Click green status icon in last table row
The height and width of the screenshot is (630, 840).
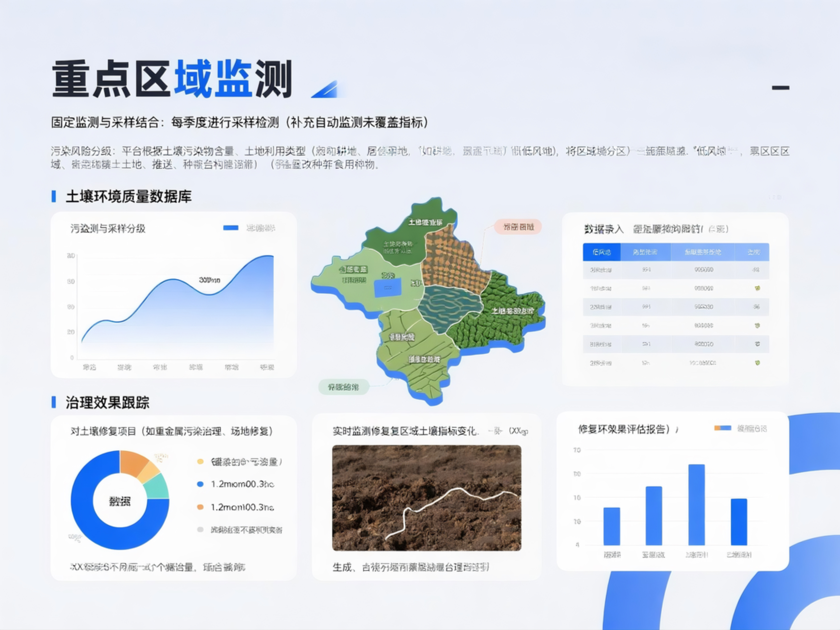[x=757, y=363]
